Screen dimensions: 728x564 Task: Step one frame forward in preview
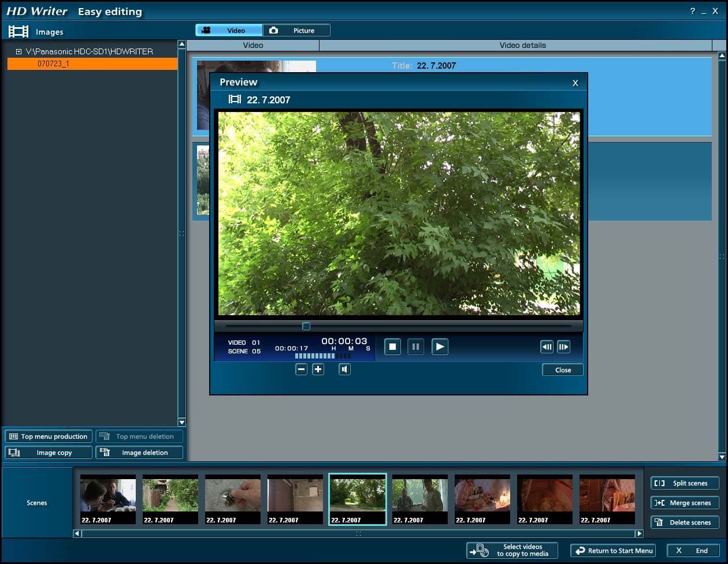point(564,346)
